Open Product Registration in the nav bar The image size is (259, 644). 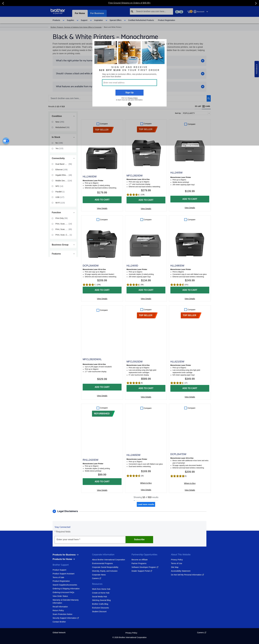point(166,20)
